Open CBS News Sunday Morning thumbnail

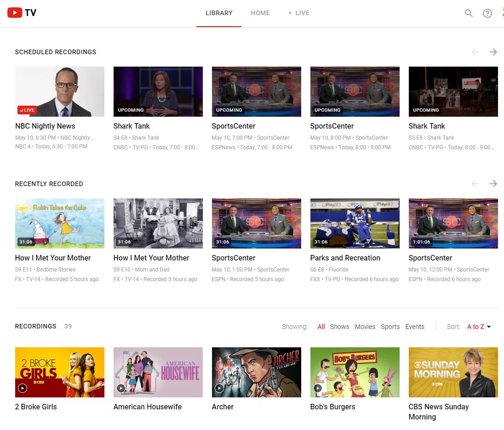point(453,372)
